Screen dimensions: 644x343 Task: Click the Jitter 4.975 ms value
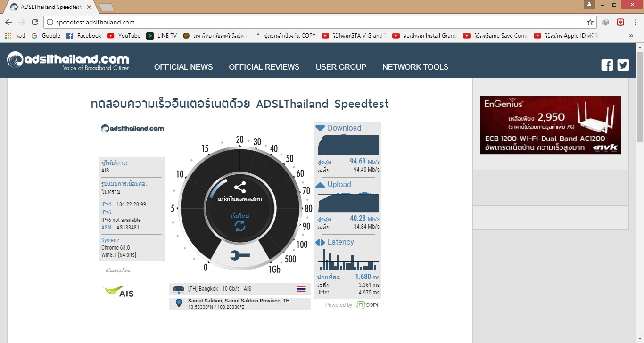(x=369, y=293)
